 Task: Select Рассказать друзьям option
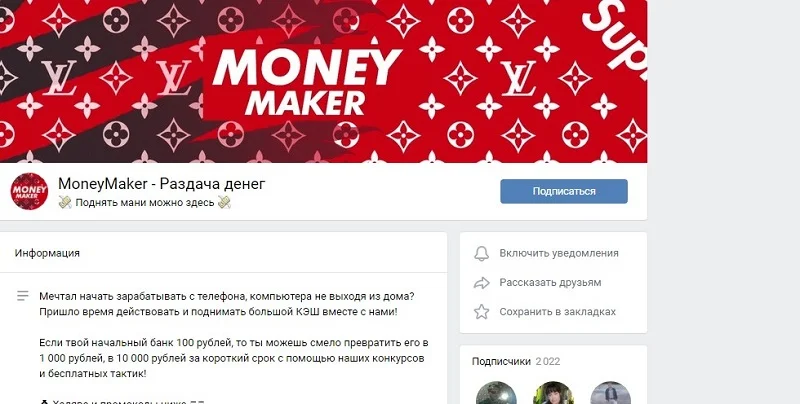click(x=550, y=282)
